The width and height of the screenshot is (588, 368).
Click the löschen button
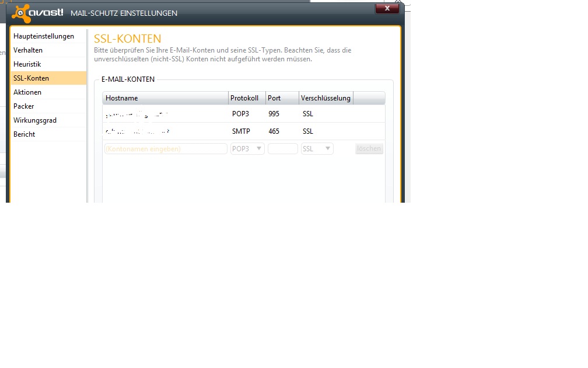(x=369, y=149)
